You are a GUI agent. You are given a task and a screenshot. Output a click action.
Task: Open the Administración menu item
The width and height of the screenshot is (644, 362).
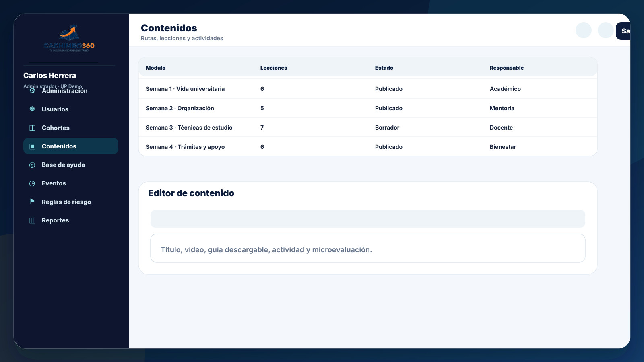[x=71, y=90]
